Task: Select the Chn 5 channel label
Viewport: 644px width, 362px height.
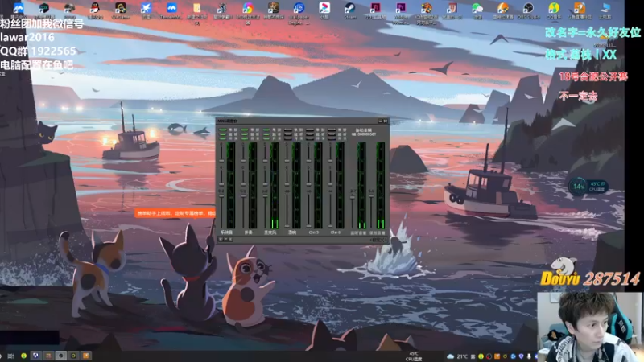Action: pyautogui.click(x=314, y=232)
